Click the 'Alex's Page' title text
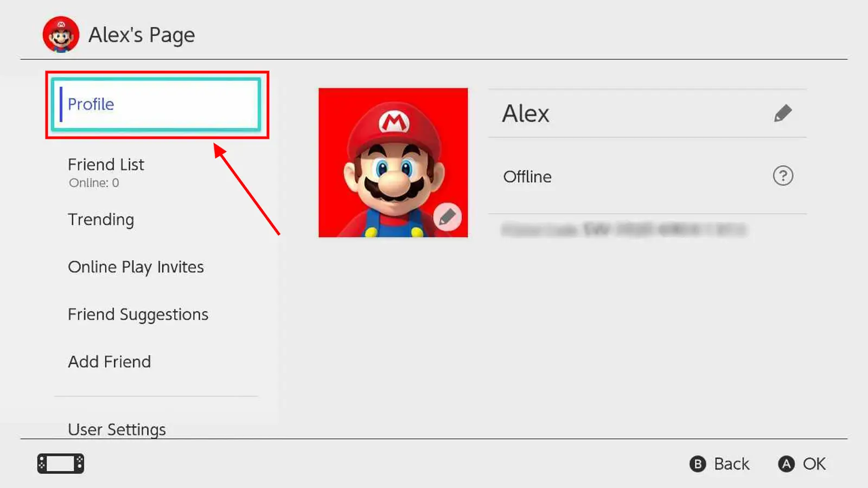 tap(142, 35)
